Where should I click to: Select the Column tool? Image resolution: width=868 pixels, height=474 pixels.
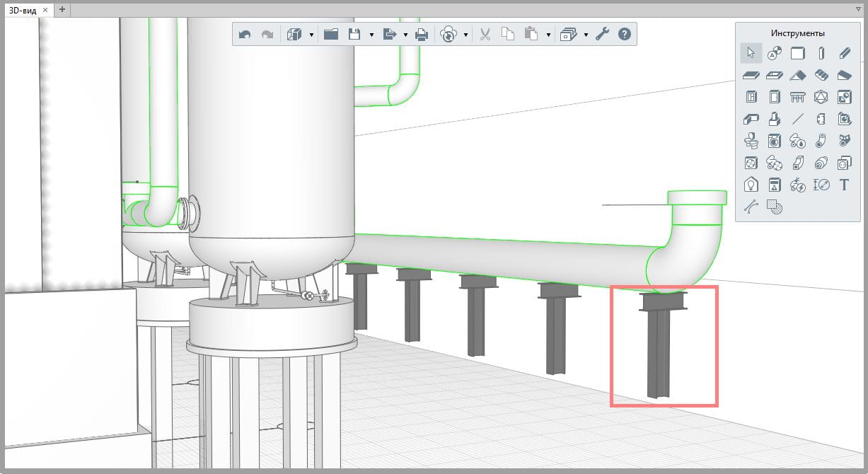(x=821, y=53)
